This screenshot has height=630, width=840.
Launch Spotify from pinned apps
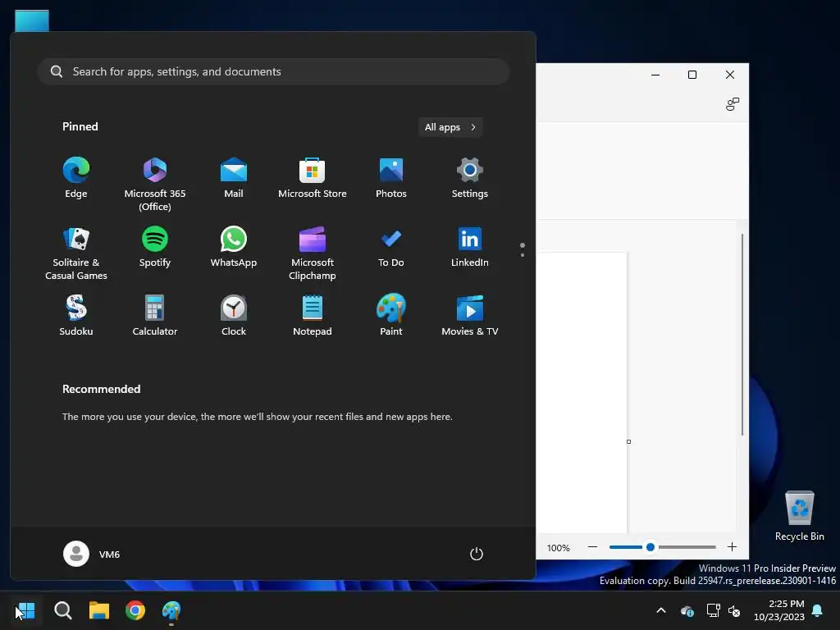click(155, 248)
